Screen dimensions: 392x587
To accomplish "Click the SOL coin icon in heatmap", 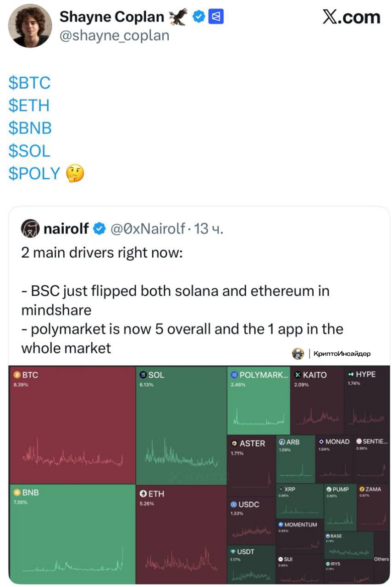I will pyautogui.click(x=143, y=375).
